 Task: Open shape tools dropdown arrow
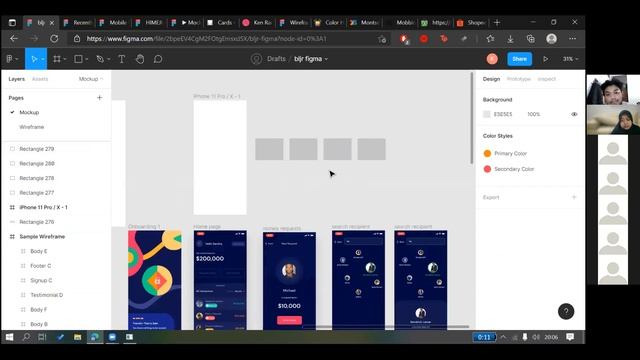pyautogui.click(x=87, y=59)
